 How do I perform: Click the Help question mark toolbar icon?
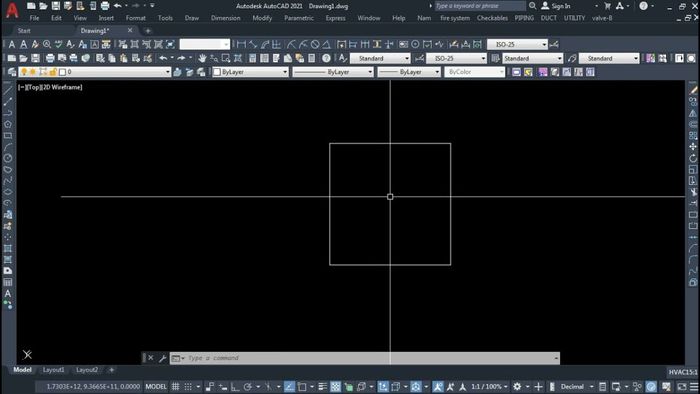pyautogui.click(x=326, y=58)
